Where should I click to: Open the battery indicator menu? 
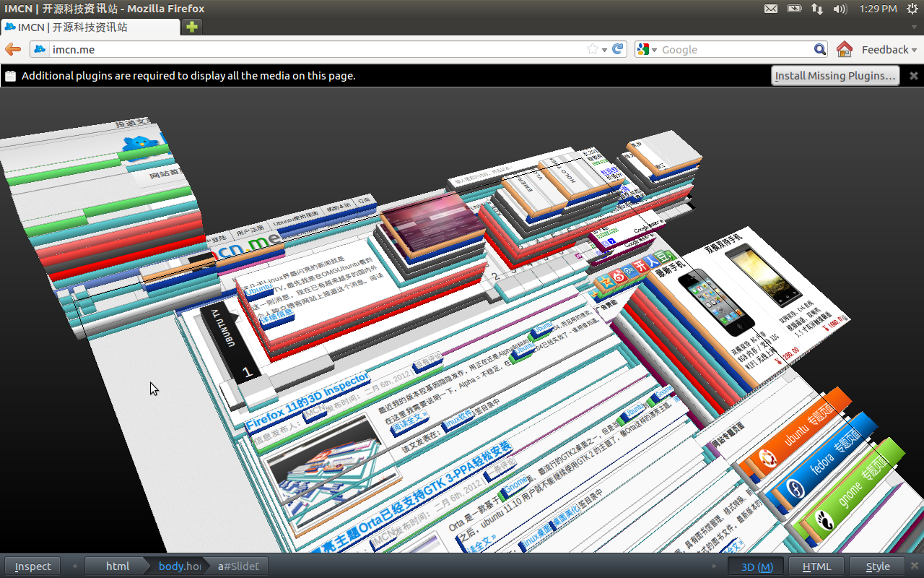[794, 9]
